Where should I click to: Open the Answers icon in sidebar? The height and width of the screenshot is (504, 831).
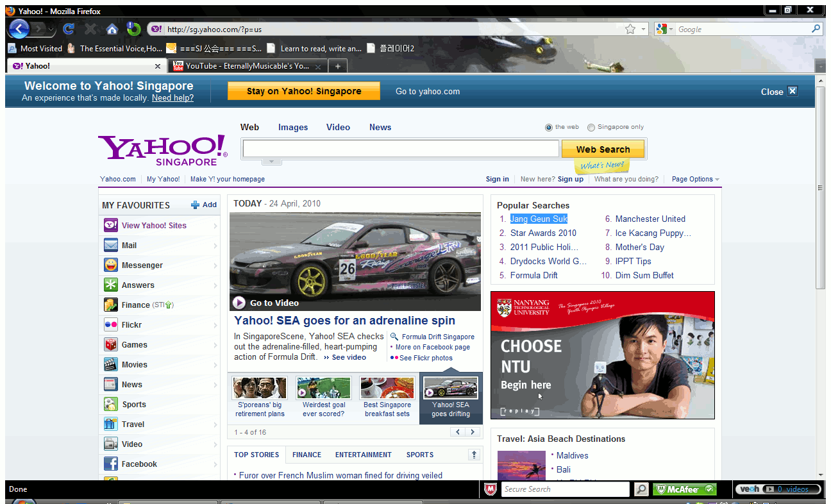tap(111, 285)
